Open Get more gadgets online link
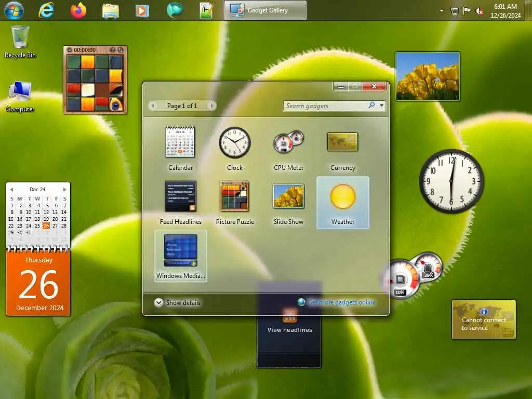 coord(342,302)
